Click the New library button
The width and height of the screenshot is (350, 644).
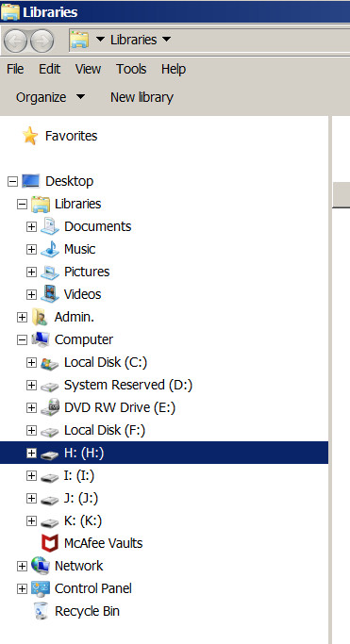click(x=142, y=97)
